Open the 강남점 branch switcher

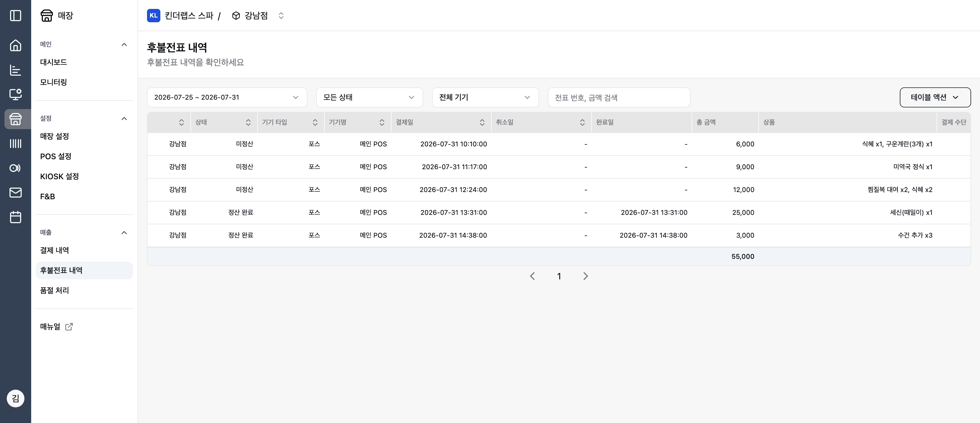[281, 16]
